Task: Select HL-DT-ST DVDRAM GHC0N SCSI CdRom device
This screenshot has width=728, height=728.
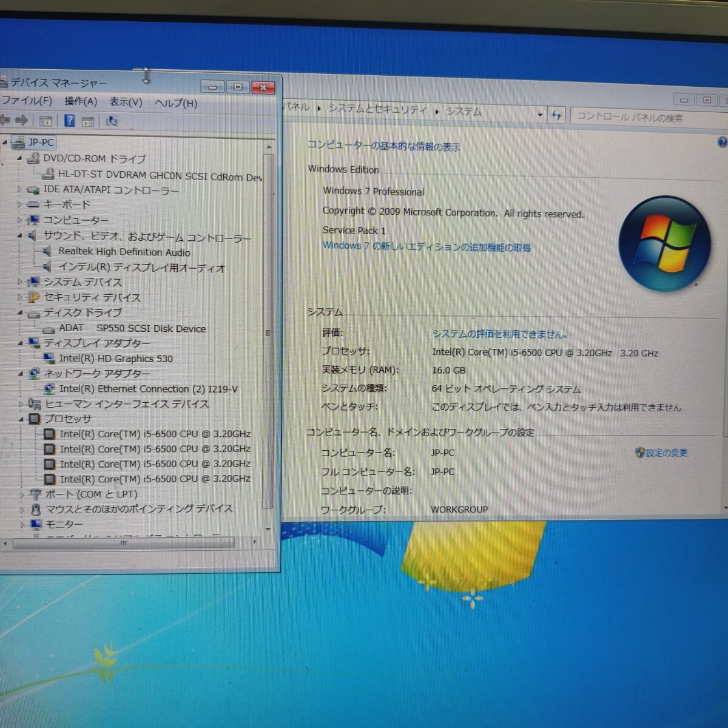Action: 160,175
